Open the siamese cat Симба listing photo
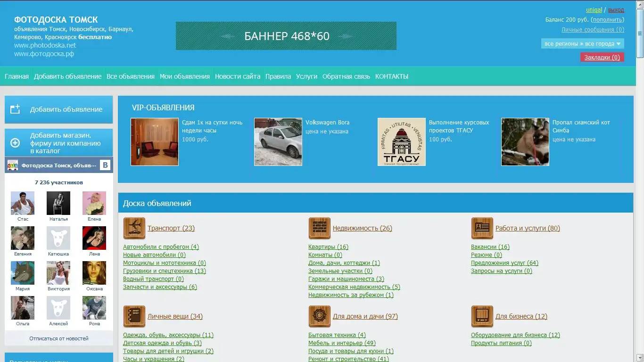The height and width of the screenshot is (362, 644). tap(525, 142)
